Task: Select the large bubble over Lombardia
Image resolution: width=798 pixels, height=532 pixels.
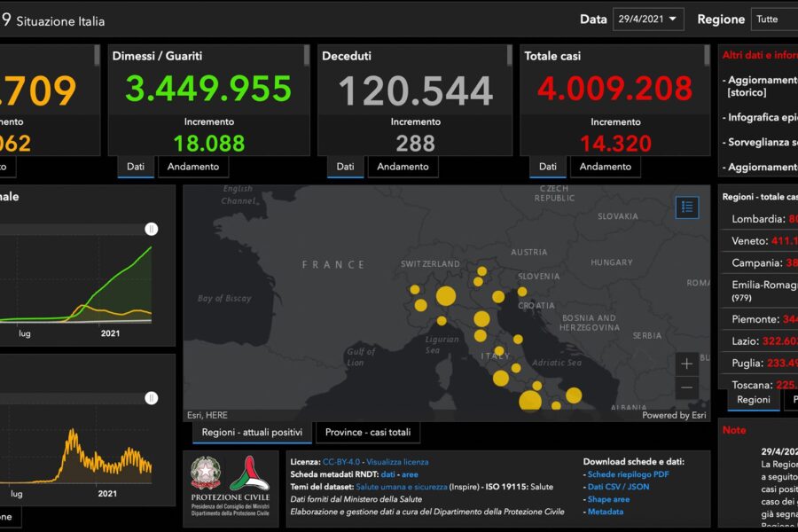Action: pyautogui.click(x=445, y=296)
